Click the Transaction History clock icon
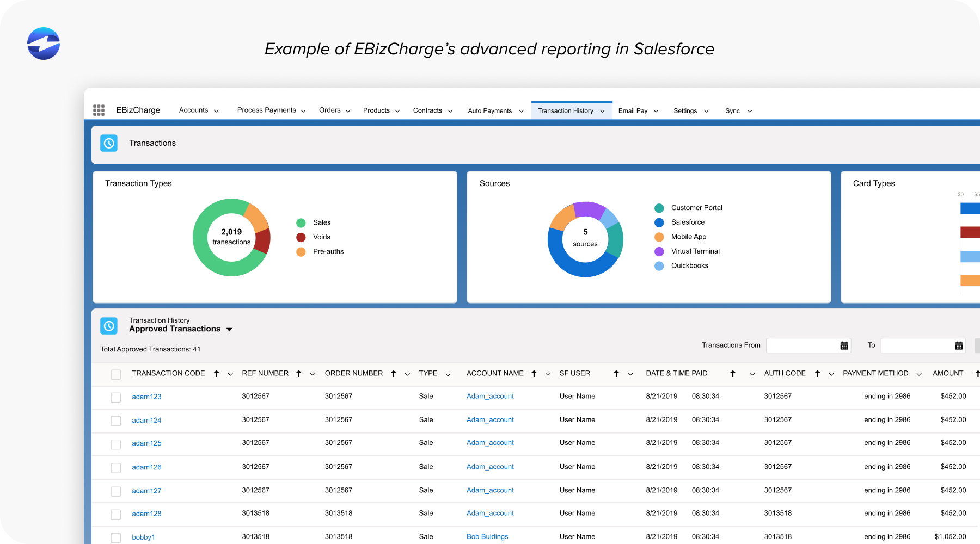Image resolution: width=980 pixels, height=544 pixels. (x=109, y=325)
